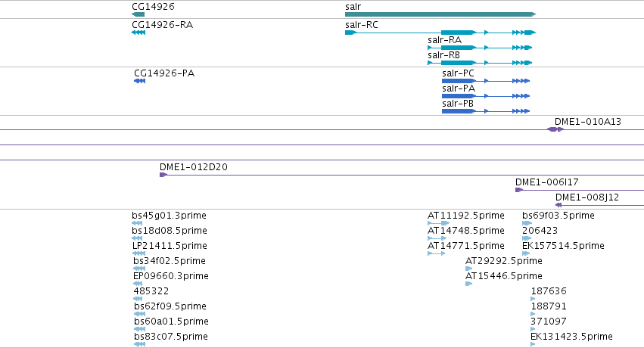Click the bs45g01.3prime EST arrow glyph
This screenshot has height=348, width=644.
click(x=137, y=223)
